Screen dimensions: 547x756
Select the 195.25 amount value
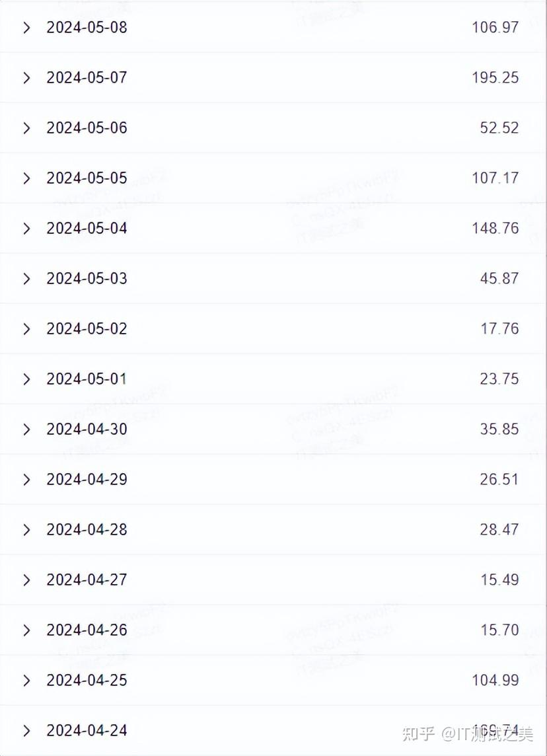(x=495, y=77)
